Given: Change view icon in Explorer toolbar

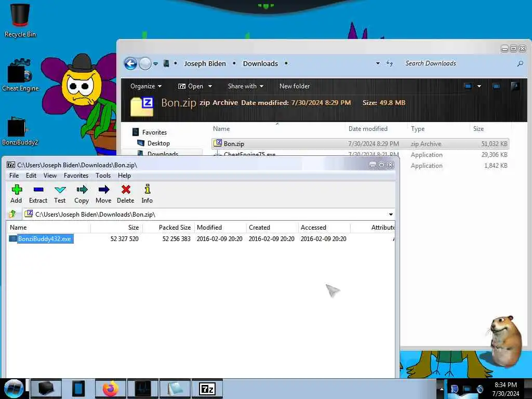Looking at the screenshot, I should coord(468,86).
